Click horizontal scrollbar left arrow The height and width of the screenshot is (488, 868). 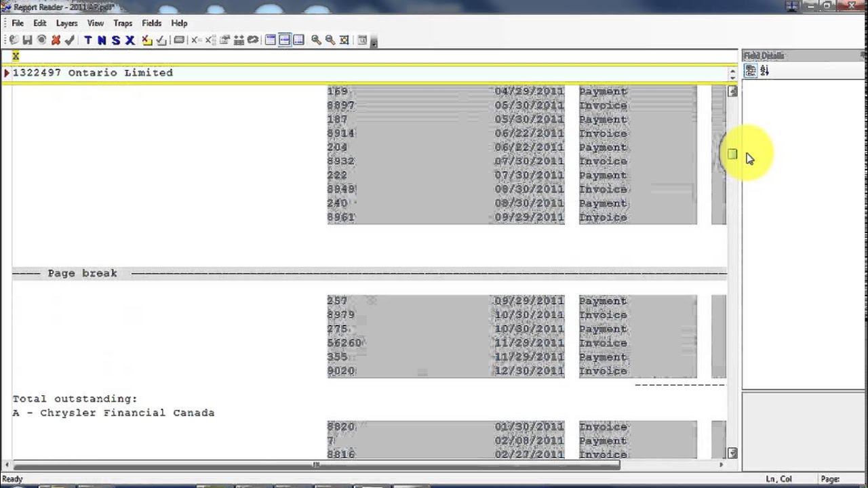7,465
